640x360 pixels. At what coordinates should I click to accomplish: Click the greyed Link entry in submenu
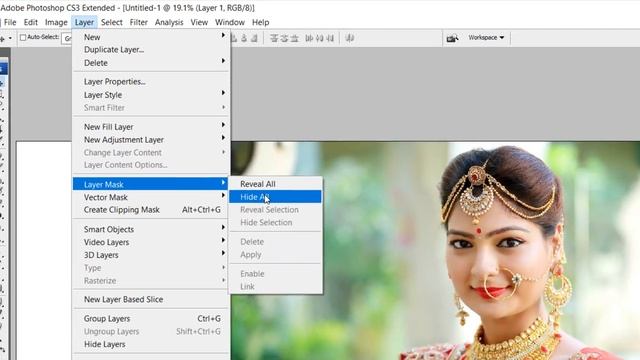(x=276, y=287)
